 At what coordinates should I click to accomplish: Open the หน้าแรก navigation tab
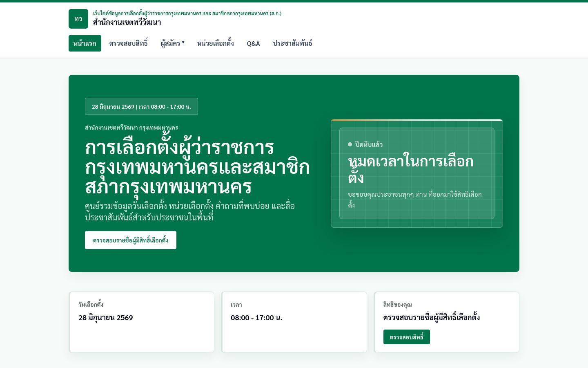pyautogui.click(x=85, y=43)
